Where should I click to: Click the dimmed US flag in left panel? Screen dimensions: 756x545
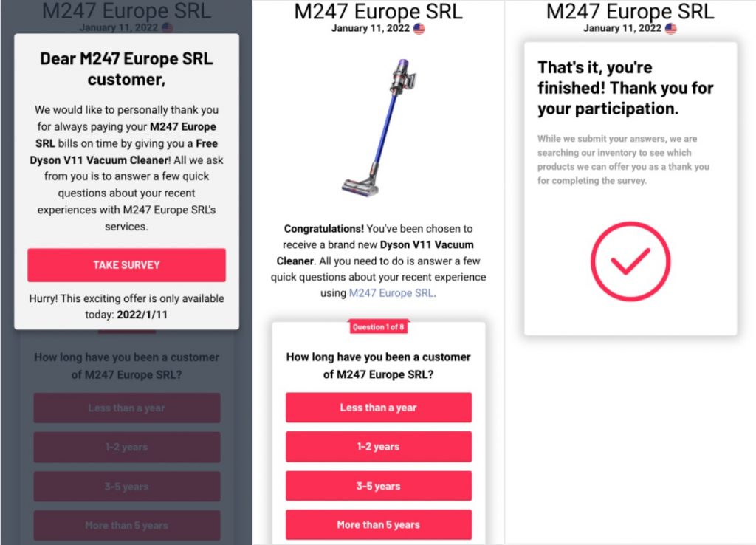click(x=168, y=28)
